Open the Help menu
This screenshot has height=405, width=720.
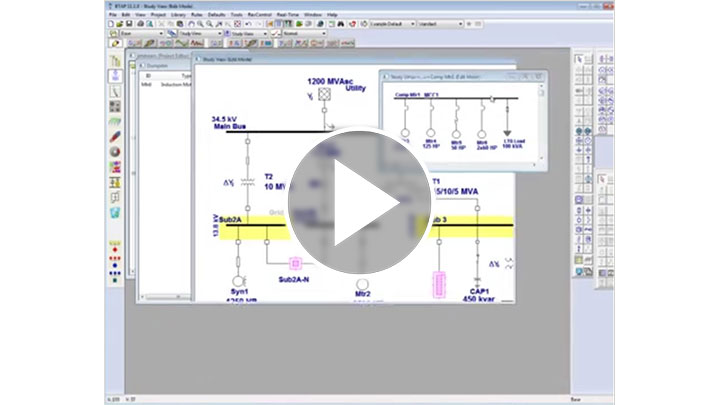(332, 15)
